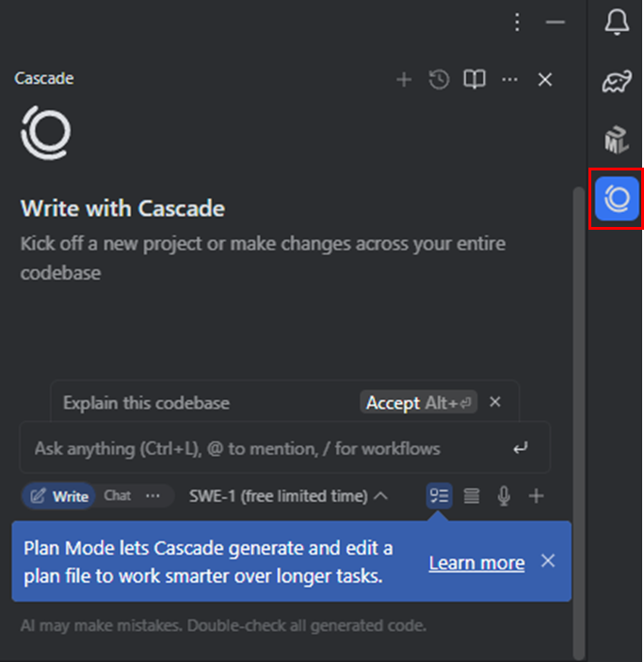Open the Gradle elephant tool window

617,81
